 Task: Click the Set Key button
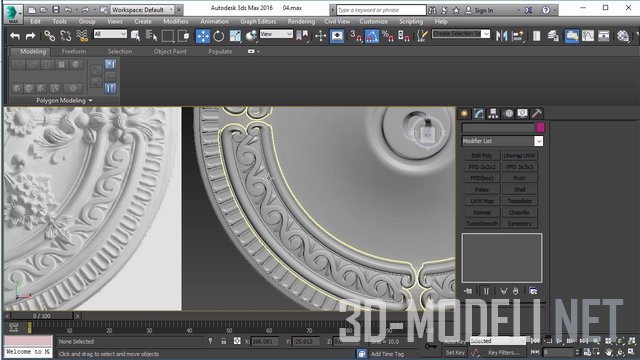coord(455,353)
